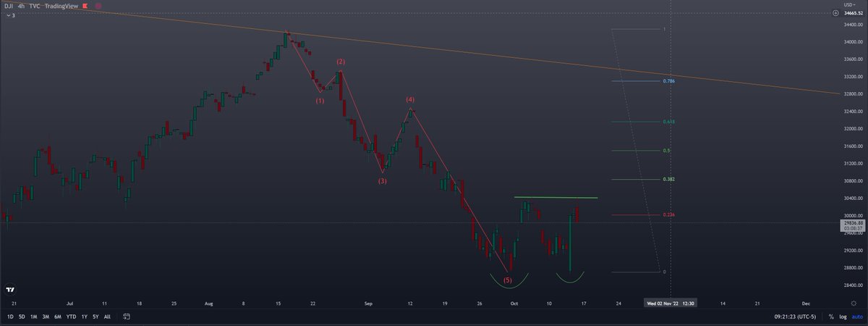Toggle percent scale mode
The image size is (868, 326).
click(831, 317)
